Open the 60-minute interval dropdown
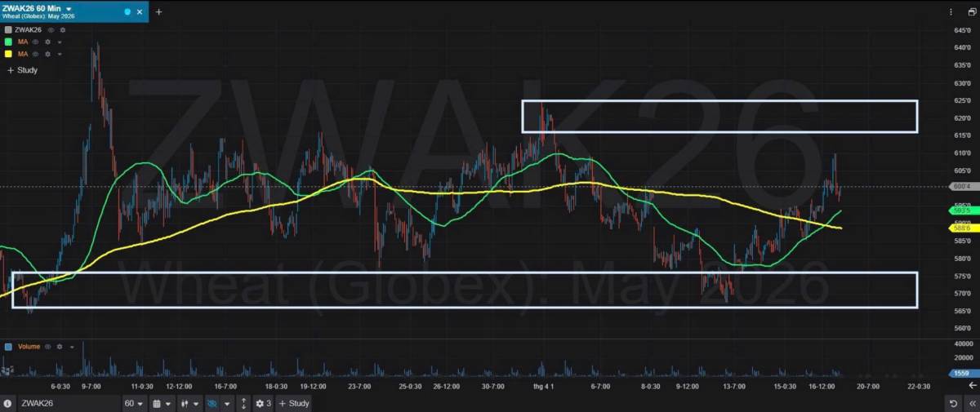This screenshot has height=412, width=980. 134,403
